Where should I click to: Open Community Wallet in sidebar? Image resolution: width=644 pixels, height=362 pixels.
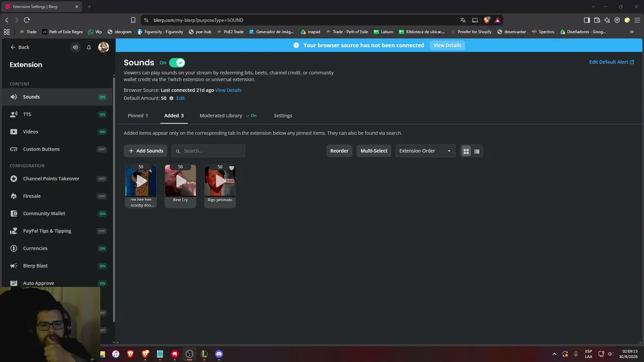tap(57, 214)
